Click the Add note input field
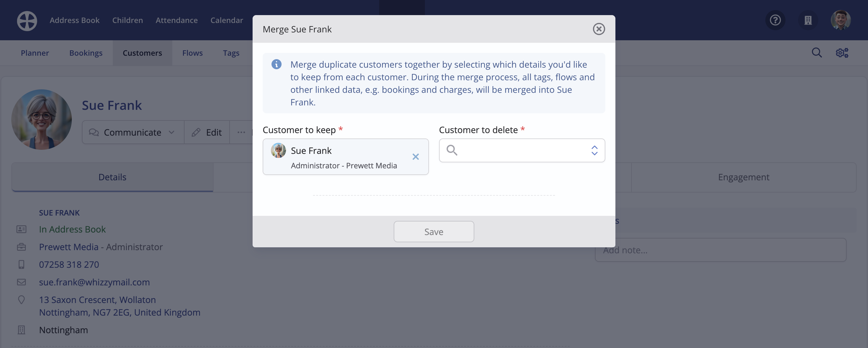 [720, 250]
